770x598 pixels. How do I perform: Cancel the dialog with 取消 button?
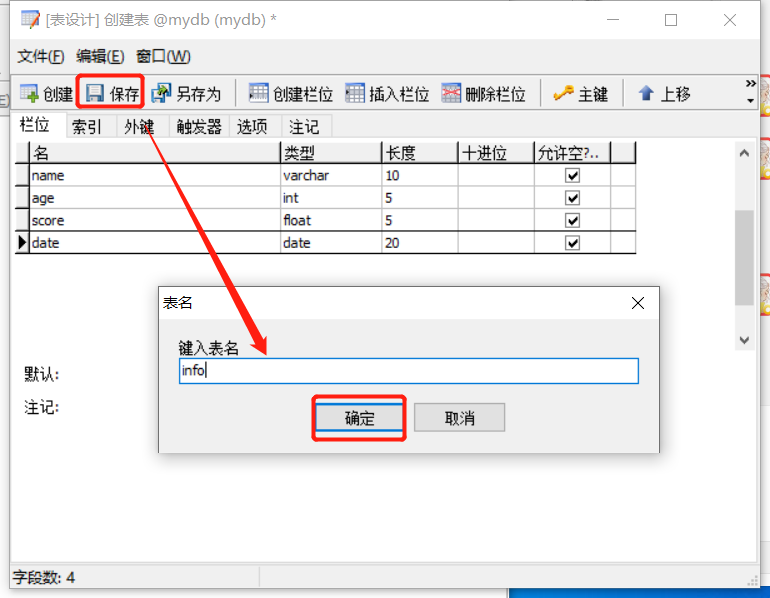(x=459, y=418)
